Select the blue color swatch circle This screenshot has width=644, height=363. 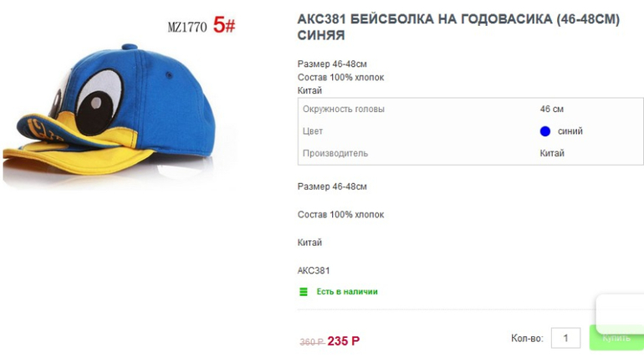click(x=545, y=131)
